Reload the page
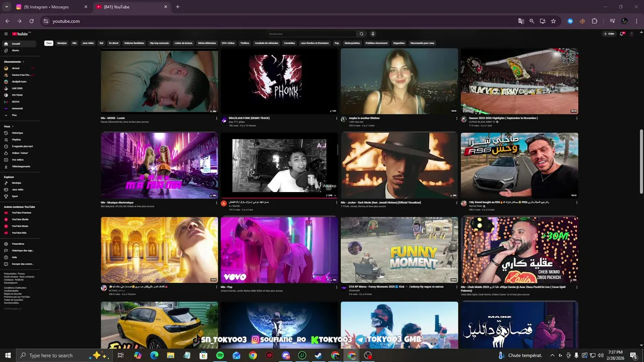644x362 pixels. pyautogui.click(x=31, y=21)
